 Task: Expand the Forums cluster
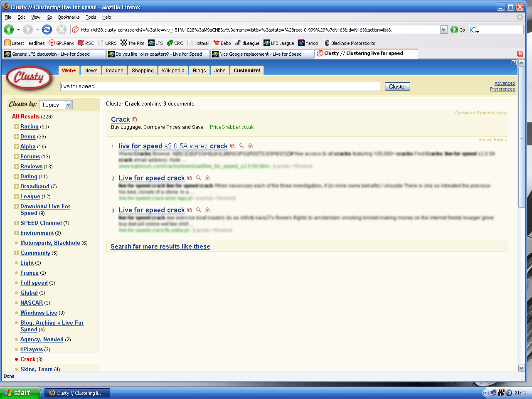16,157
